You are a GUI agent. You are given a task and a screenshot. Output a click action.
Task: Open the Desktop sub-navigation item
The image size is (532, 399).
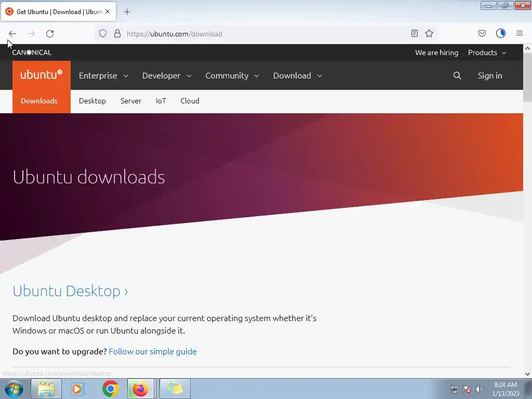point(92,101)
